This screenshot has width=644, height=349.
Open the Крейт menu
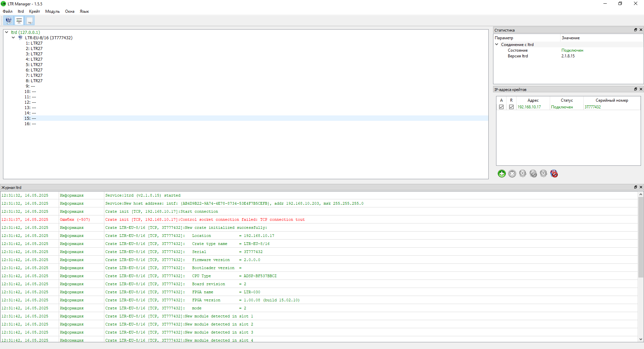point(35,11)
